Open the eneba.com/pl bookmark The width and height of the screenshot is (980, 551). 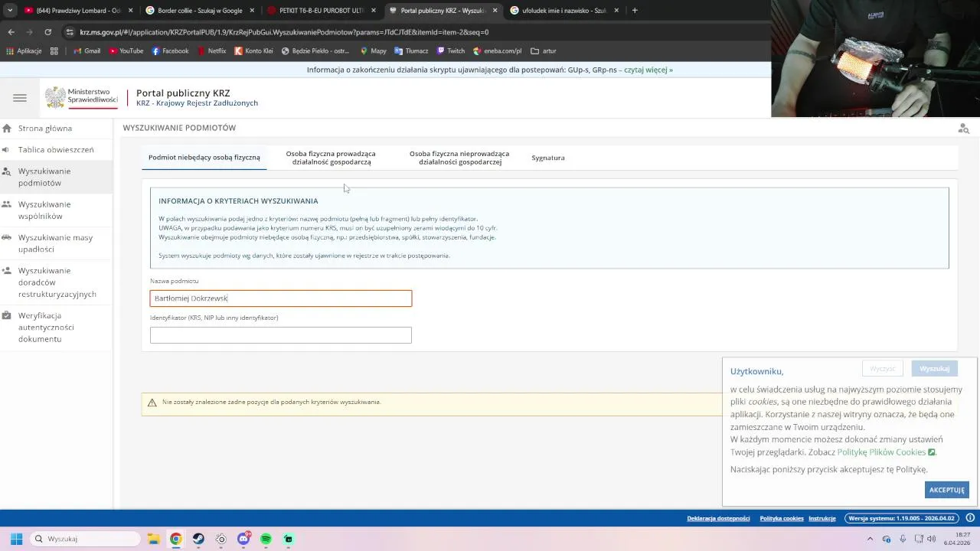click(x=497, y=51)
